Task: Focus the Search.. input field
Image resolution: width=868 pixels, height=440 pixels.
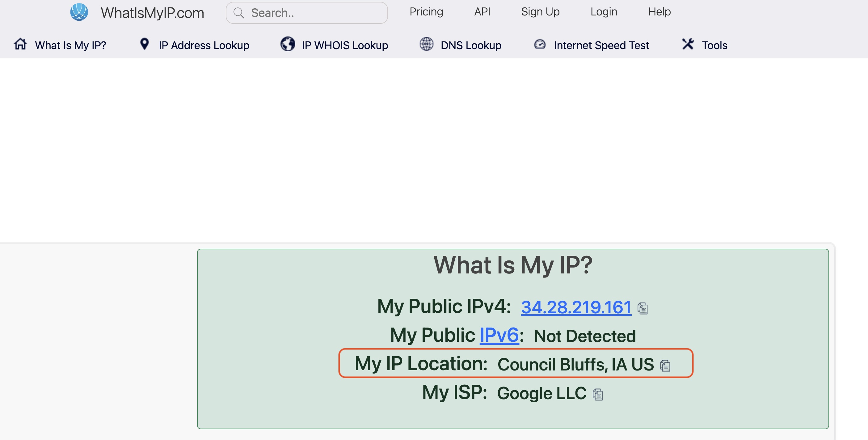Action: (307, 13)
